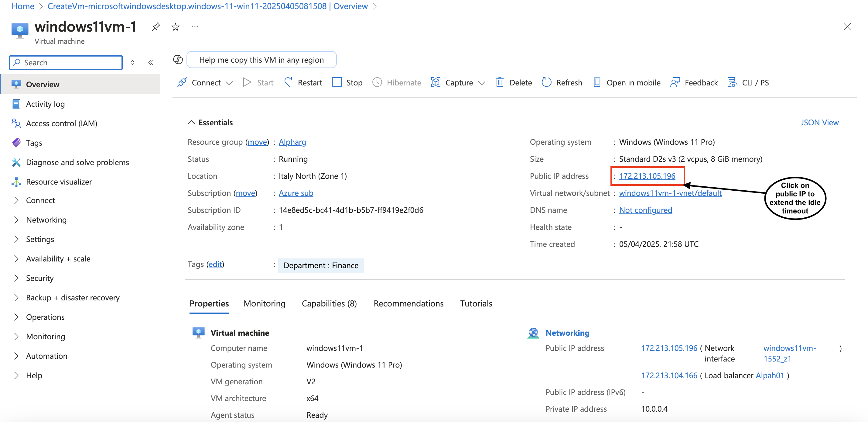Click the Activity log icon in sidebar
The image size is (868, 422).
pos(16,104)
